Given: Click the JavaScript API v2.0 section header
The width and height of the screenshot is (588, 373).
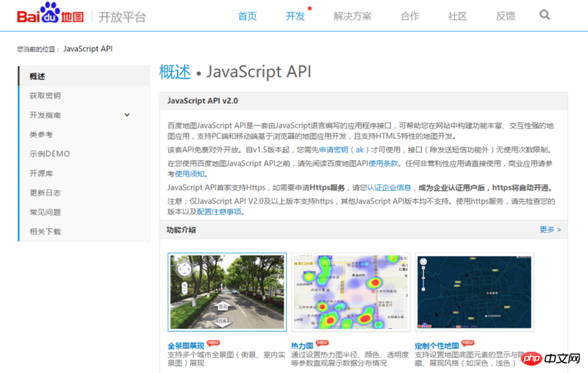Looking at the screenshot, I should [363, 101].
